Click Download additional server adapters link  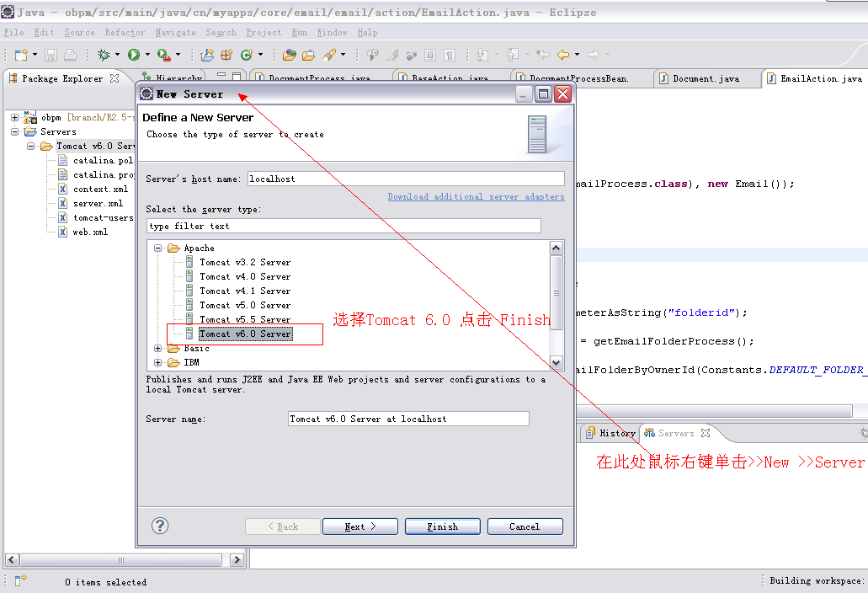point(476,196)
